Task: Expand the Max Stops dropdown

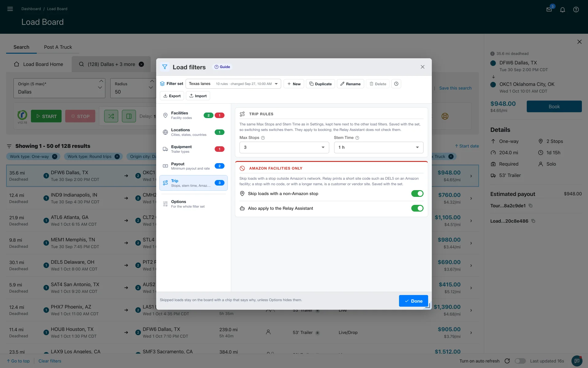Action: [x=284, y=148]
